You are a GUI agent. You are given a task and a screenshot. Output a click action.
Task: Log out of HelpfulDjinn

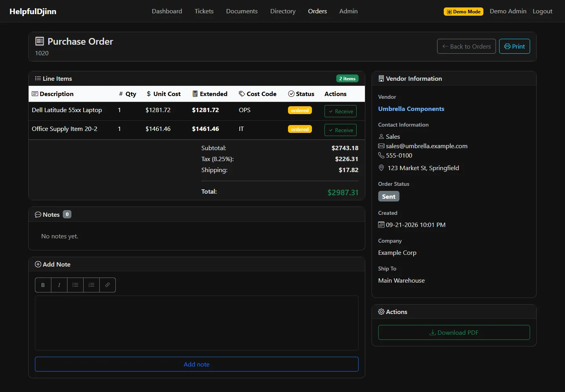[542, 11]
